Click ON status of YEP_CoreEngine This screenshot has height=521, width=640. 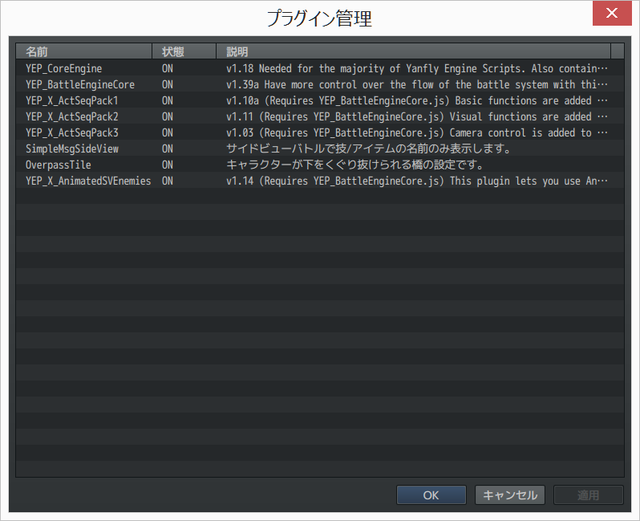click(x=167, y=68)
